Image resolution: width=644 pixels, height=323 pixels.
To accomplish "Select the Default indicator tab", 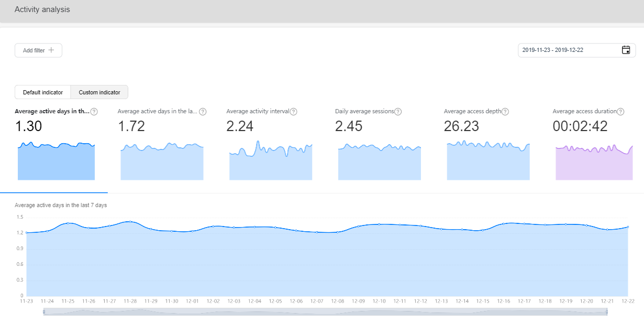I will tap(42, 92).
